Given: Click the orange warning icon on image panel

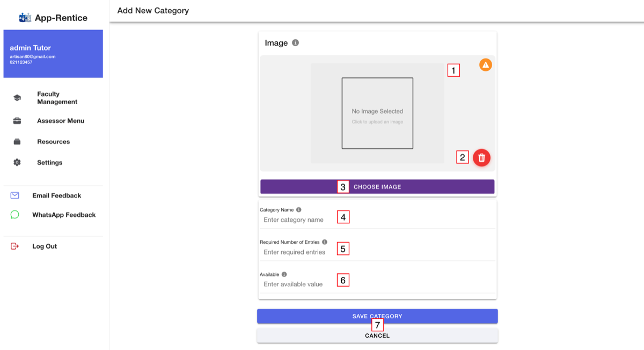Looking at the screenshot, I should [486, 65].
